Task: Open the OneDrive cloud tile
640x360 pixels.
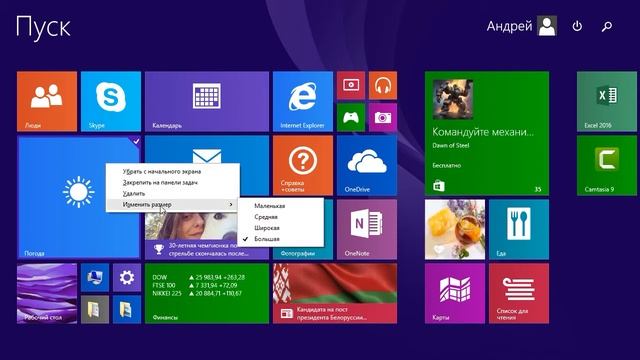Action: point(367,166)
